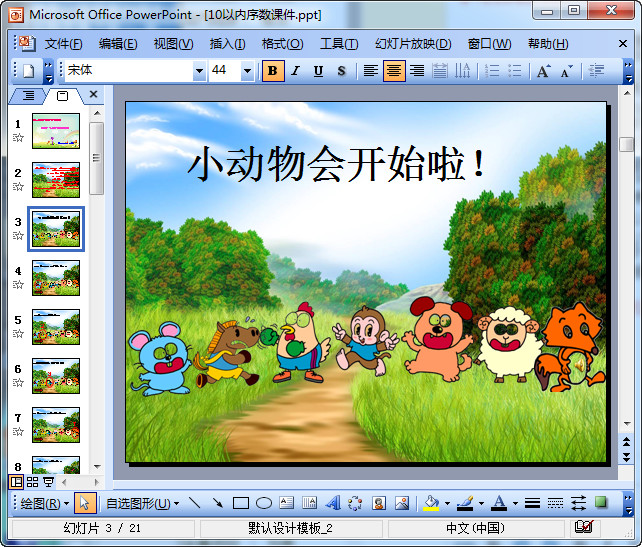Open 编辑(E) menu
The image size is (642, 547).
click(118, 44)
